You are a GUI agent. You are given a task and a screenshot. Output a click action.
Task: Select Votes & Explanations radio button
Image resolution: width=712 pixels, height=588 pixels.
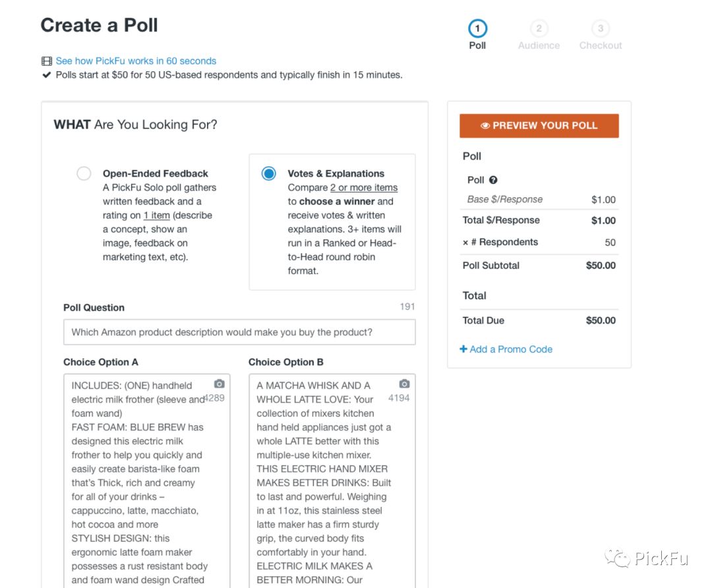coord(268,173)
